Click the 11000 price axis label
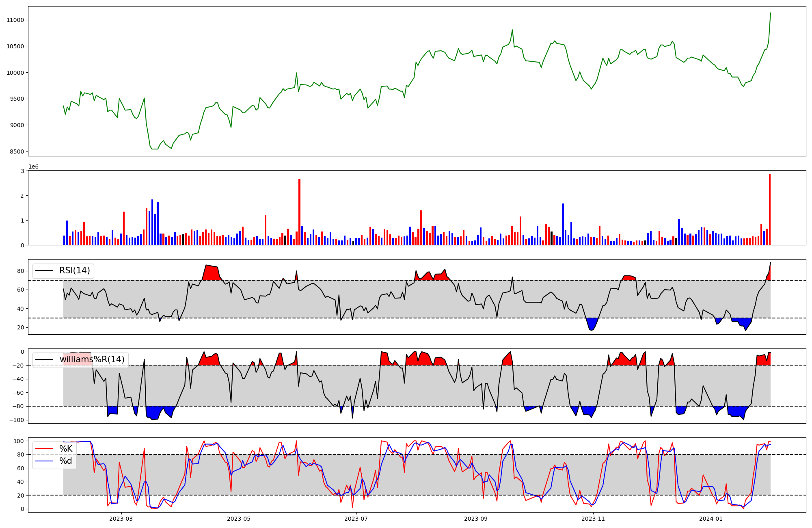The height and width of the screenshot is (528, 812). [15, 20]
